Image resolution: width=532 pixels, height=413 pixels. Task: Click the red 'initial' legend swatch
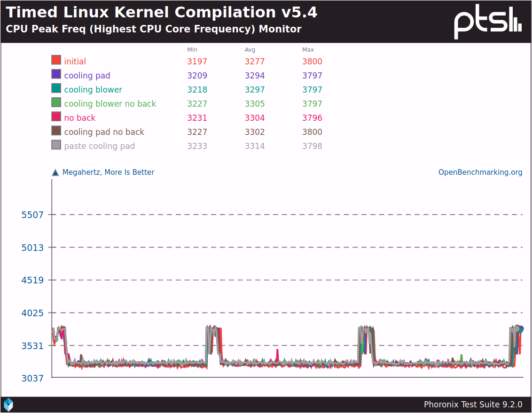pyautogui.click(x=56, y=60)
